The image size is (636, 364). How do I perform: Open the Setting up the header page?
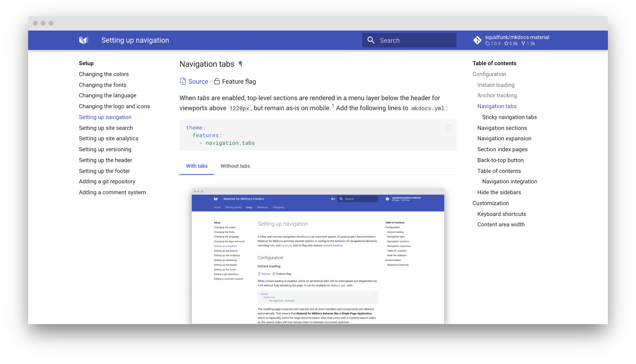coord(105,160)
